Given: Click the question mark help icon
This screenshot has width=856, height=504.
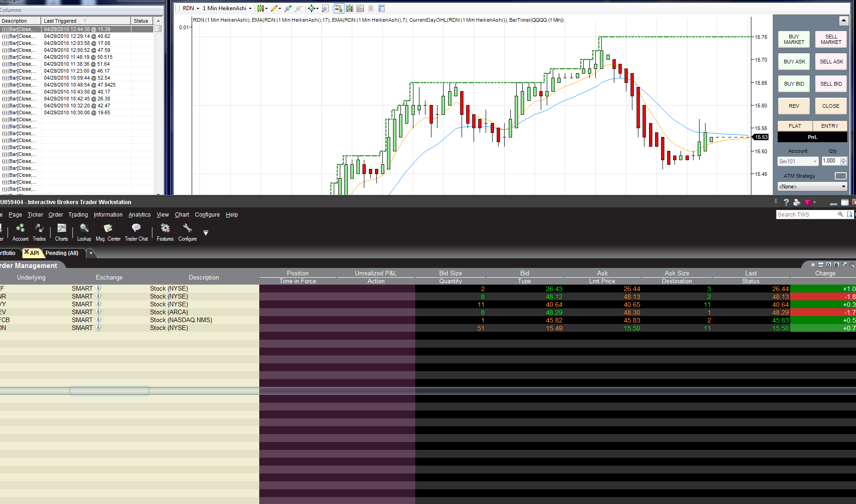Looking at the screenshot, I should pyautogui.click(x=786, y=202).
